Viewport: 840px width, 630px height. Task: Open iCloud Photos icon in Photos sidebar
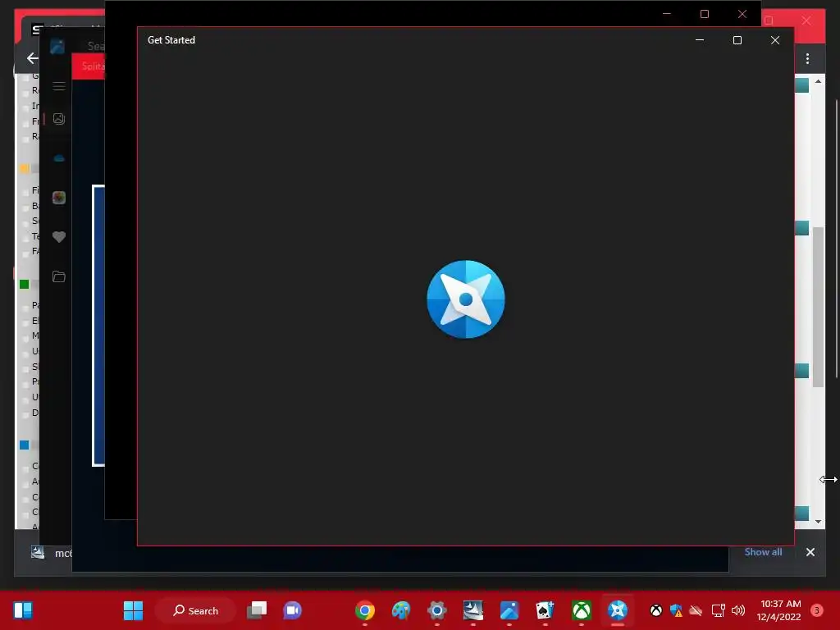(59, 198)
